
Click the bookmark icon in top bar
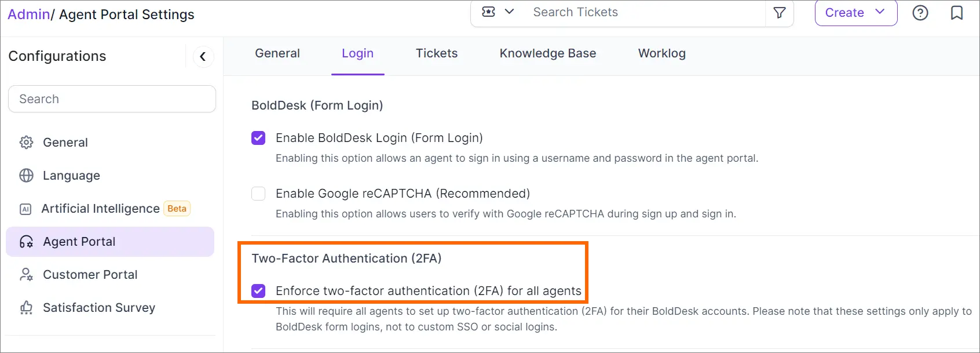point(957,13)
